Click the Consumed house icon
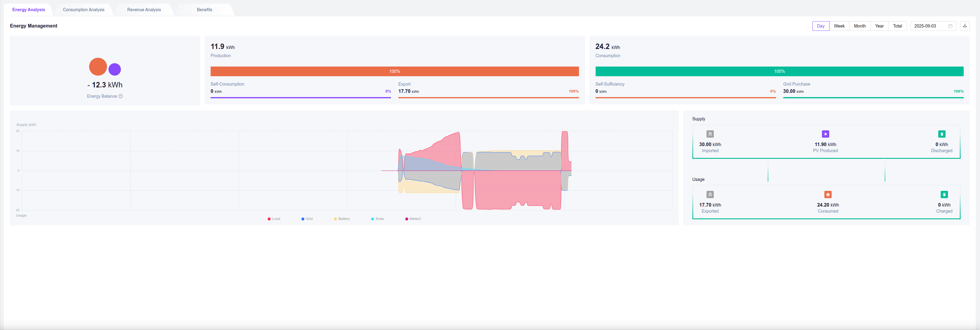This screenshot has height=330, width=980. pos(828,194)
